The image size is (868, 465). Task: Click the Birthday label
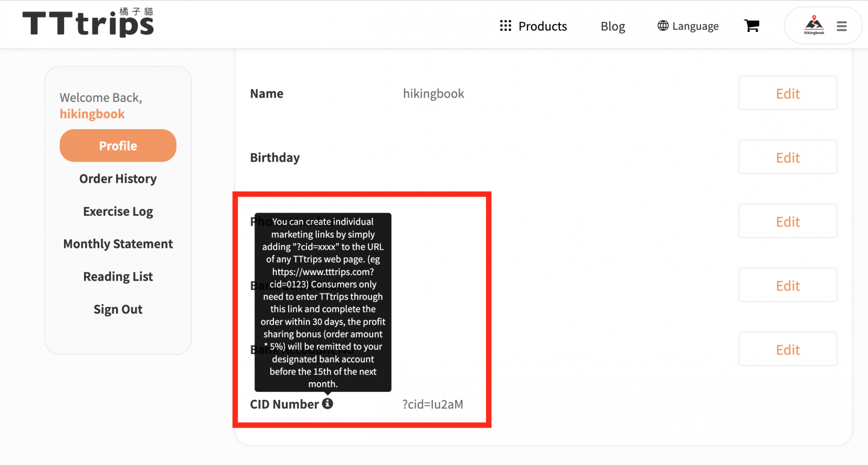pyautogui.click(x=275, y=157)
